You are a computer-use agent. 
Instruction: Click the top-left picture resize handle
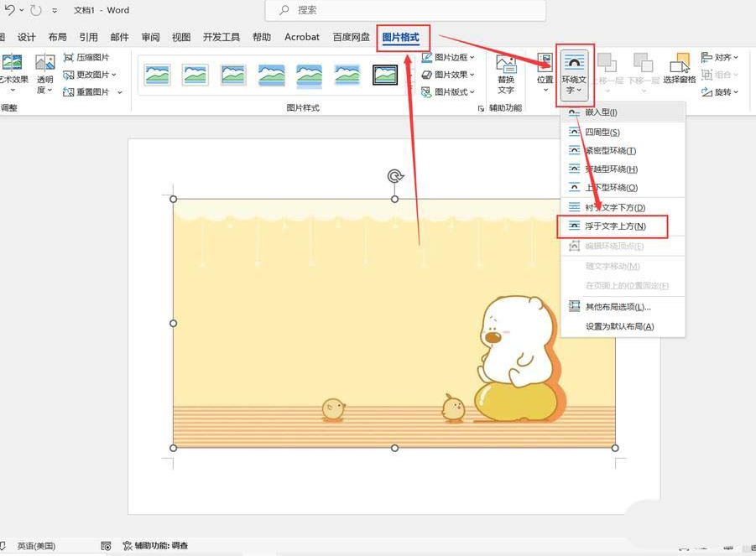[x=174, y=199]
